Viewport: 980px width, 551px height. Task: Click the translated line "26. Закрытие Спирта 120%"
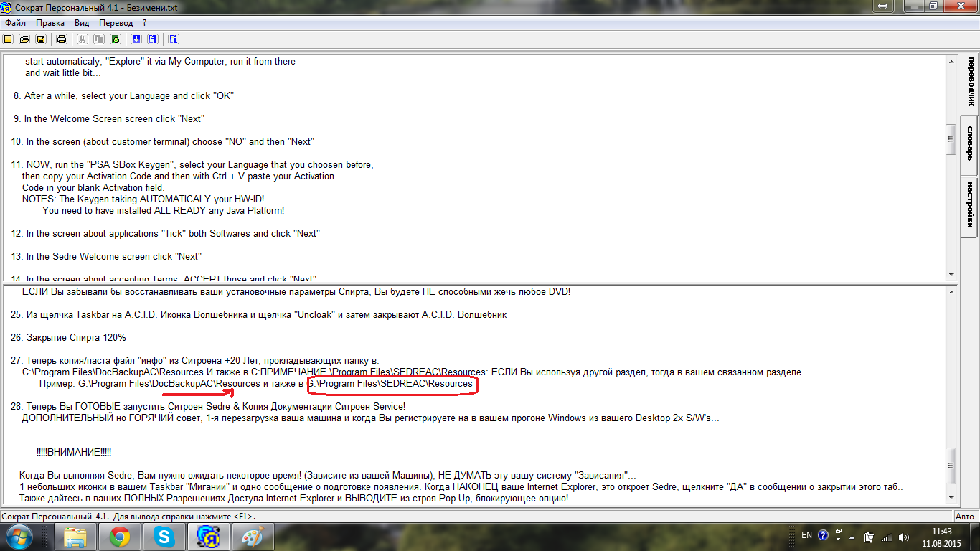coord(69,337)
